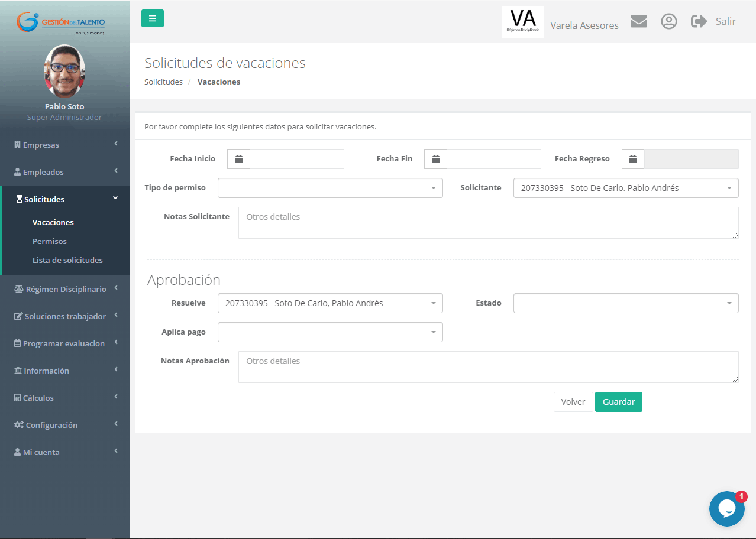
Task: Open the envelope messages icon
Action: click(x=638, y=21)
